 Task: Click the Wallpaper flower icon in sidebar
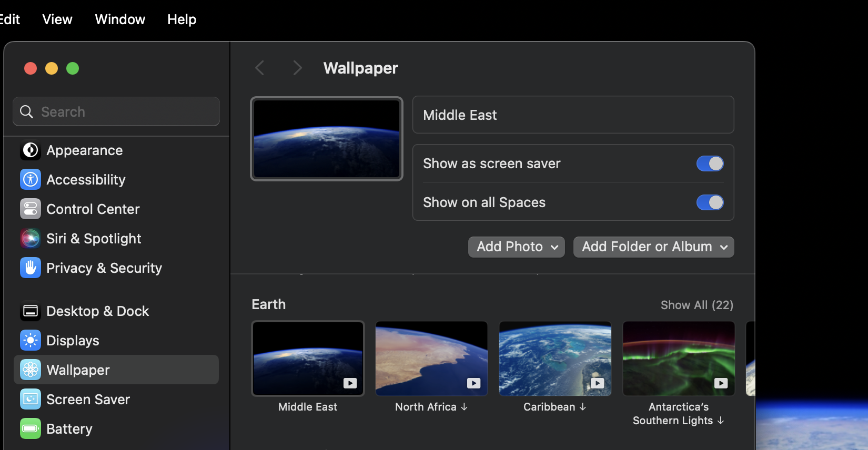pos(31,370)
